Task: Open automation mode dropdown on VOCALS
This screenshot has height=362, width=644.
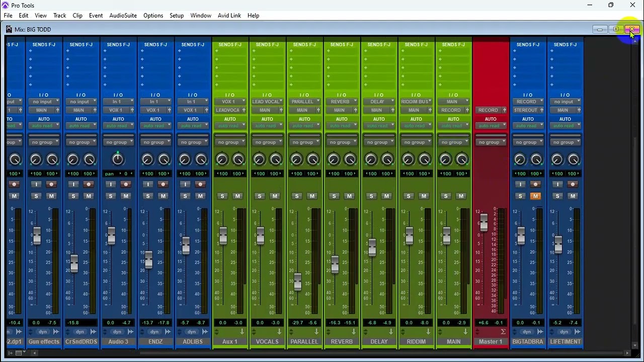Action: (267, 126)
